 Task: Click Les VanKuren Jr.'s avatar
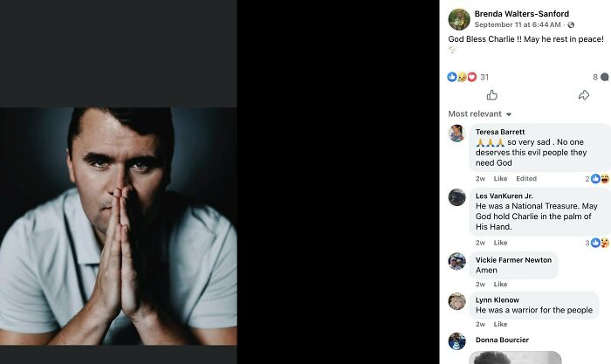pos(457,197)
